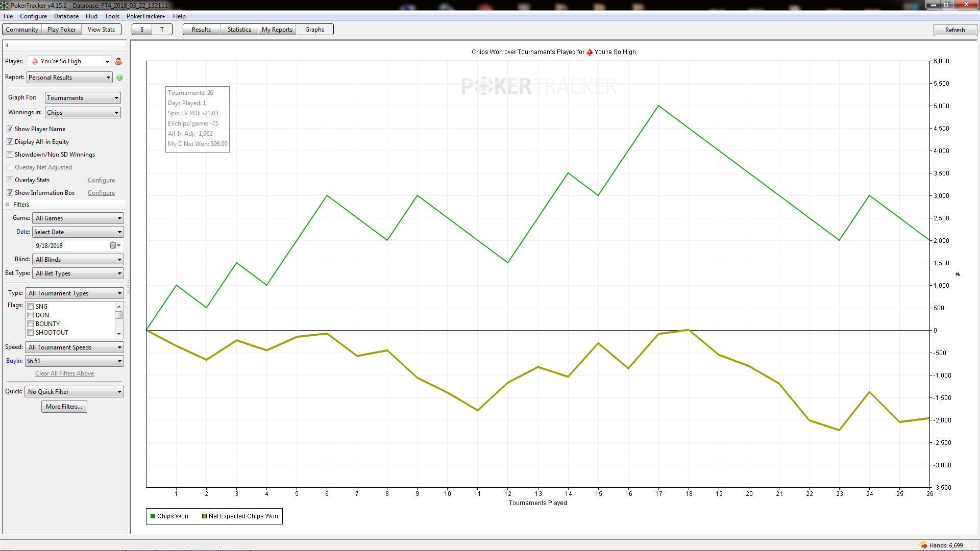Open Winnings in Chips dropdown
This screenshot has height=551, width=980.
(x=83, y=113)
